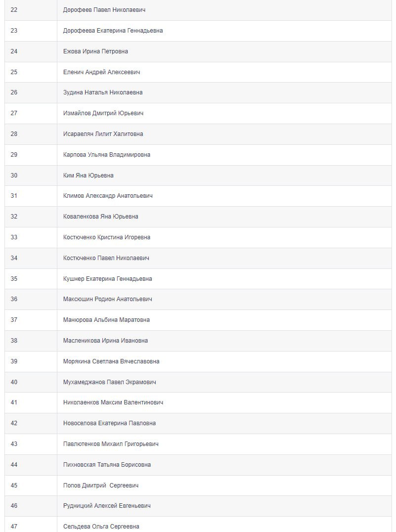The width and height of the screenshot is (396, 532).
Task: Select Костюченко Кристина Игоревна
Action: 107,237
